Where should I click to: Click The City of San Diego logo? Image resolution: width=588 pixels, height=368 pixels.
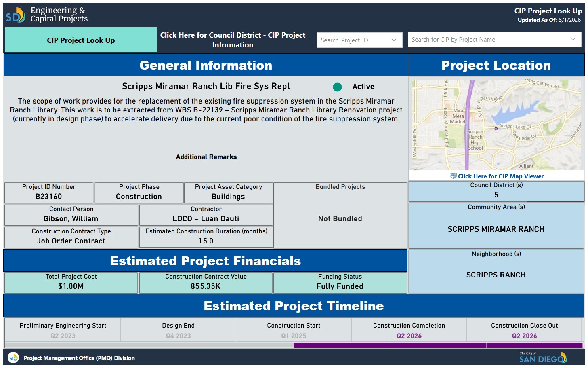click(543, 357)
